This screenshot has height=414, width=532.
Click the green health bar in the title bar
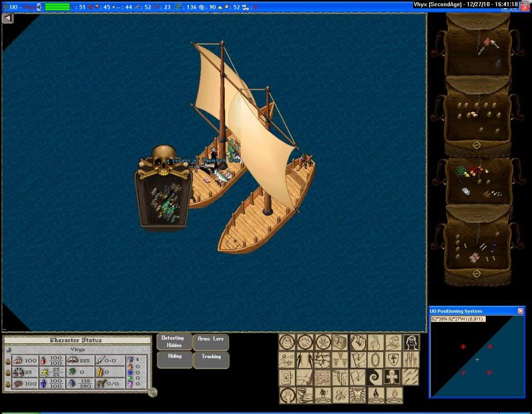click(x=57, y=7)
